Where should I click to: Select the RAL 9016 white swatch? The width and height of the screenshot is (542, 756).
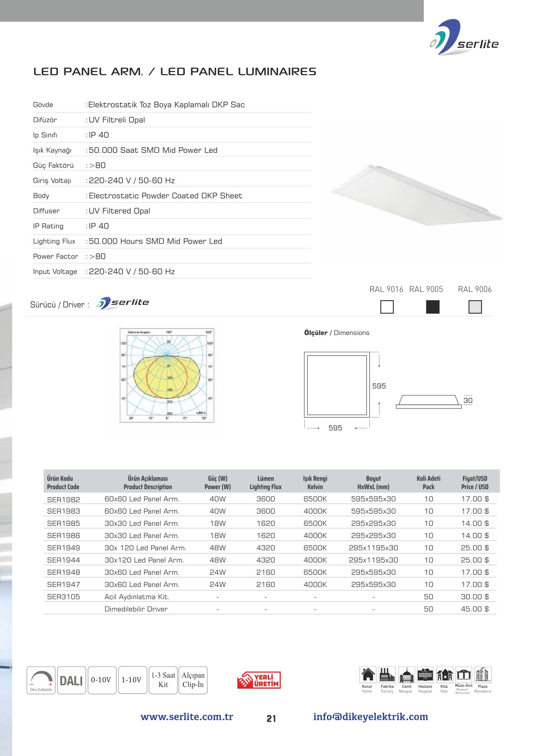(387, 307)
